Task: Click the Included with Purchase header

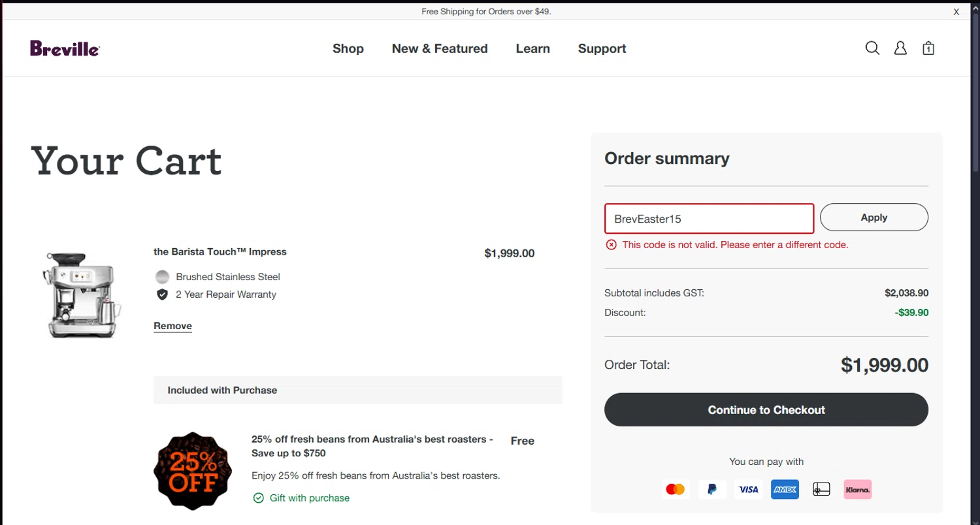Action: [358, 390]
